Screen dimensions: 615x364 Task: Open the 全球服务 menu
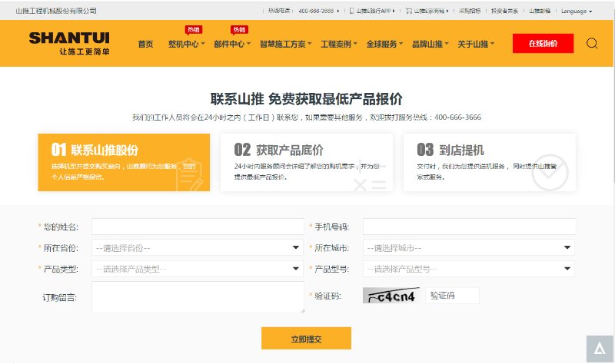tap(384, 44)
